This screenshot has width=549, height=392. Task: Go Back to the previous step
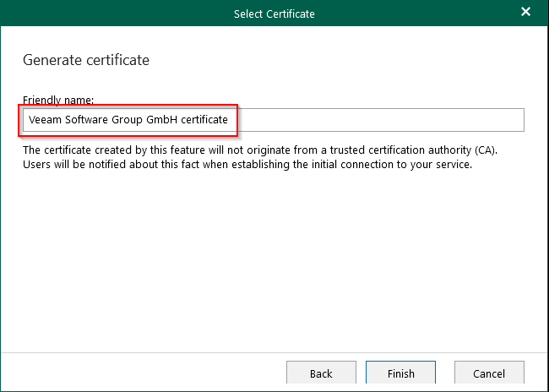point(321,373)
